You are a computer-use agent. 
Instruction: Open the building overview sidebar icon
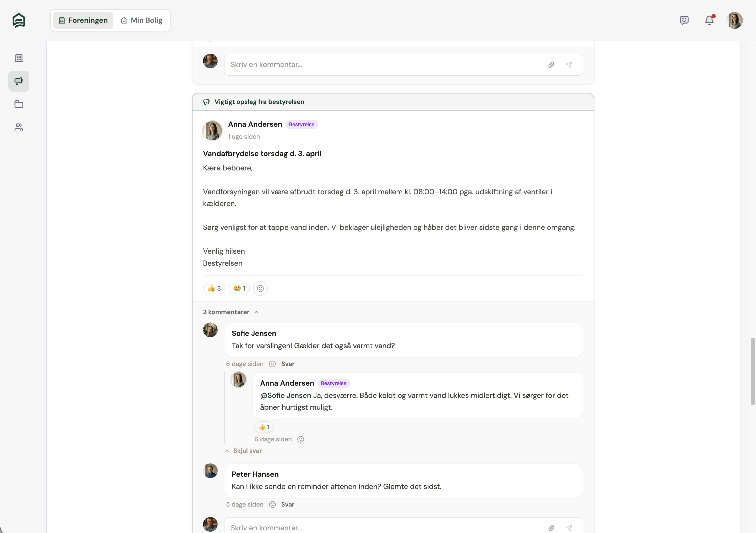click(19, 58)
